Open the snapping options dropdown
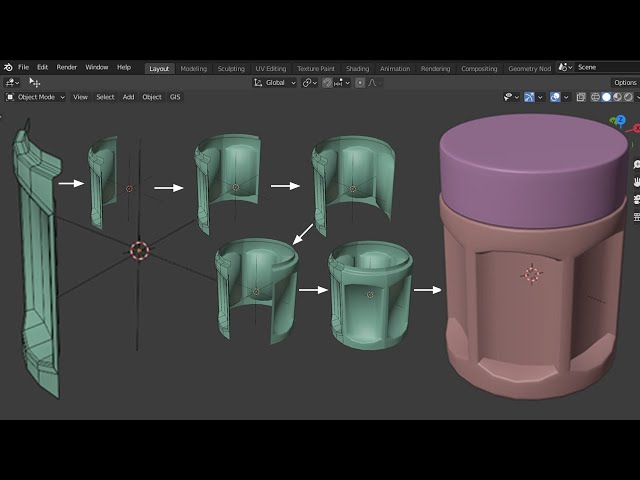640x480 pixels. [x=342, y=83]
